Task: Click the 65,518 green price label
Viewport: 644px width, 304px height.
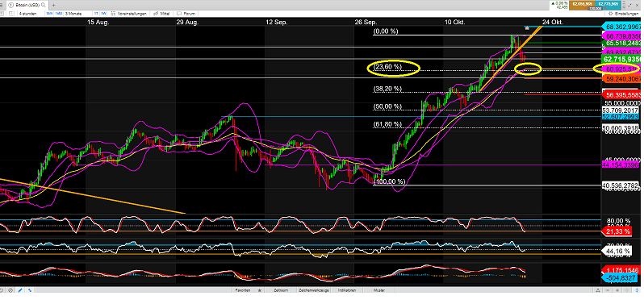Action: (x=621, y=43)
